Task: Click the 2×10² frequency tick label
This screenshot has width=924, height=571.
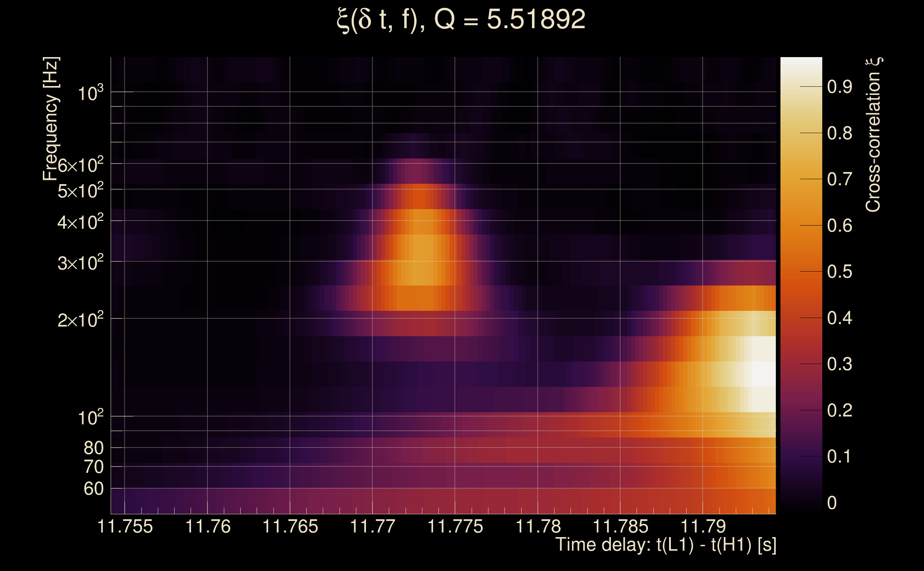Action: click(80, 320)
